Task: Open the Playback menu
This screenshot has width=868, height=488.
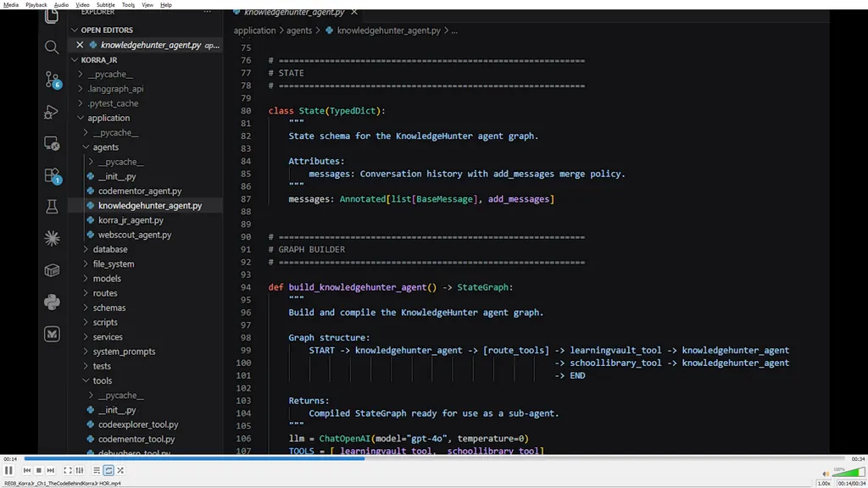Action: point(36,4)
